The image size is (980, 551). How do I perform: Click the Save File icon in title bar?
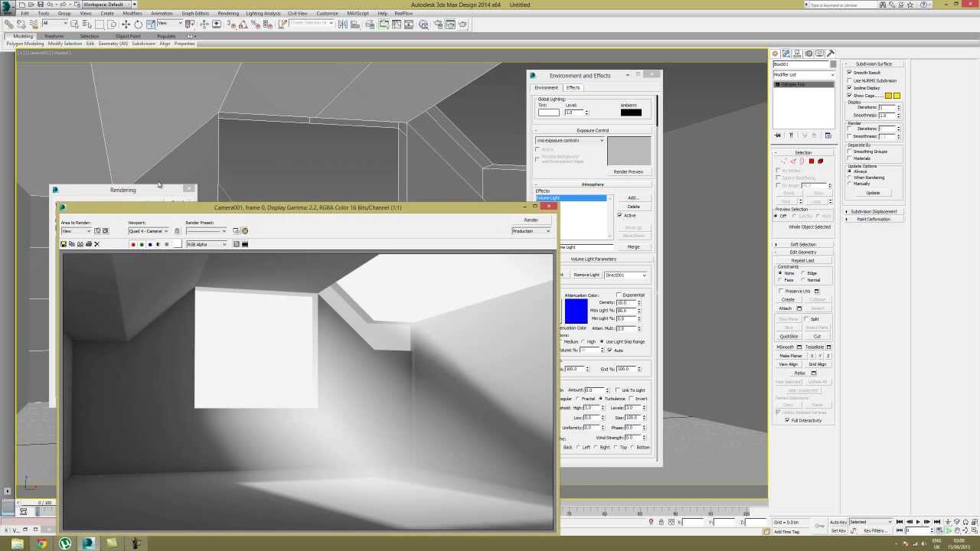[x=41, y=5]
